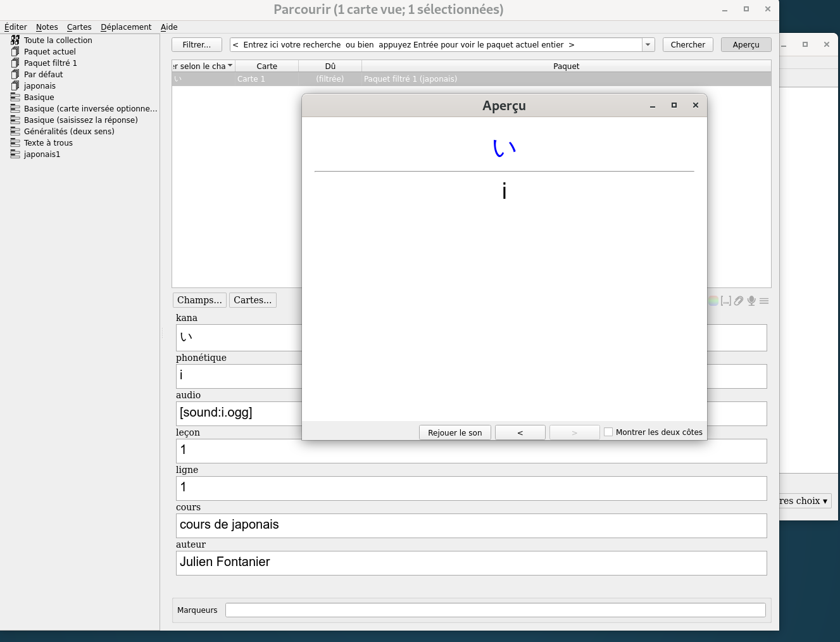This screenshot has width=840, height=642.
Task: Pick the rainbow text color swatch
Action: (713, 301)
